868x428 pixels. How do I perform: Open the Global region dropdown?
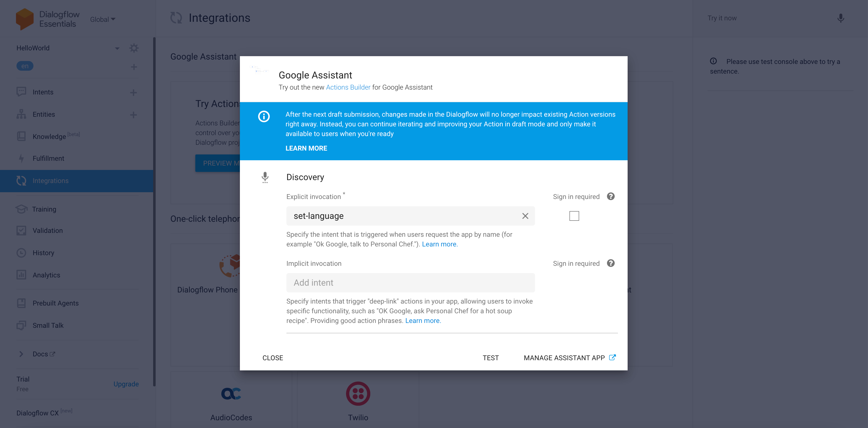[103, 20]
